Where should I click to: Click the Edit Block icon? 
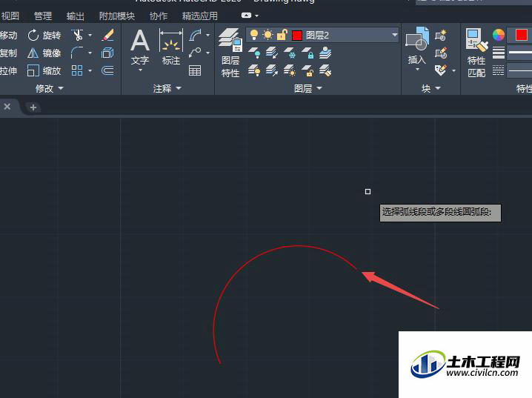(x=441, y=53)
